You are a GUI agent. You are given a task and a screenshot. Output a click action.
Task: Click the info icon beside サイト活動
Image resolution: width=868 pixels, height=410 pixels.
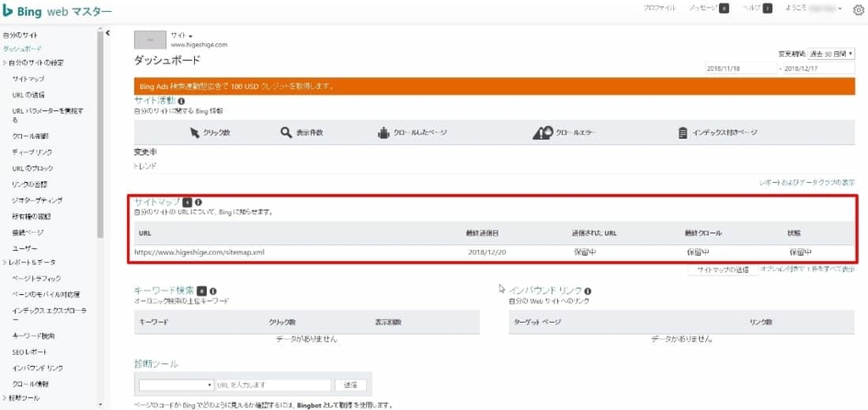[181, 102]
